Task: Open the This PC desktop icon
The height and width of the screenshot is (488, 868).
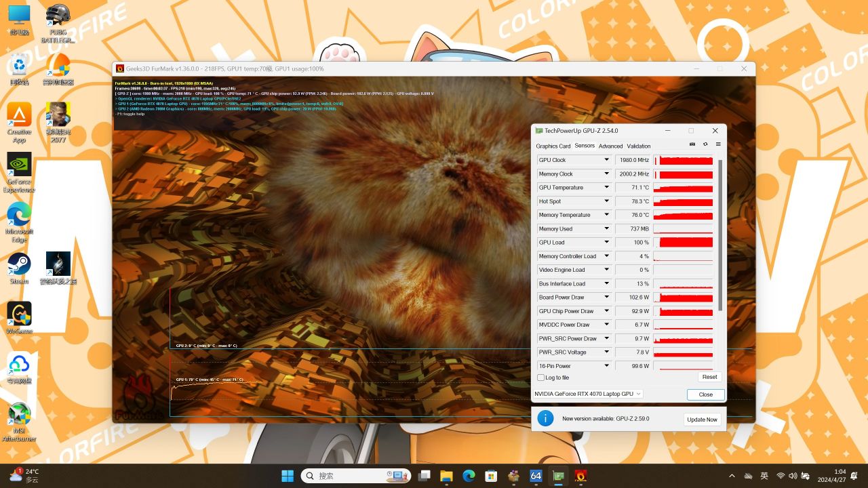Action: point(19,20)
